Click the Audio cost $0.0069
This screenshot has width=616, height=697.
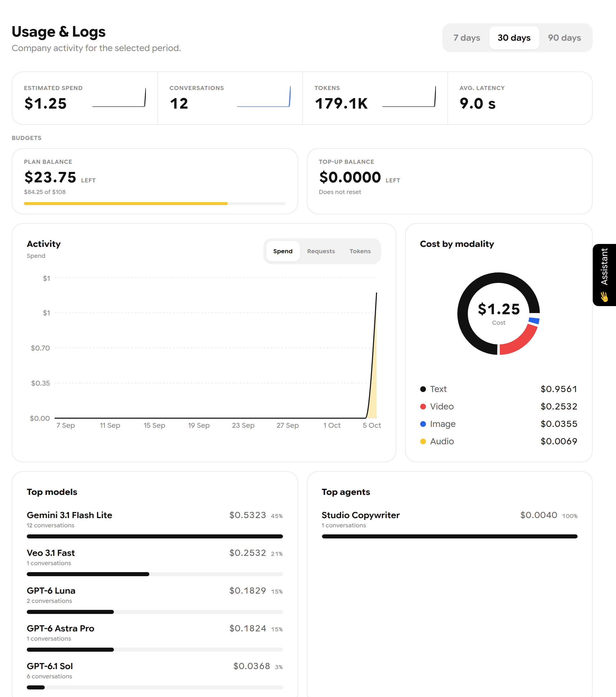[x=558, y=441]
